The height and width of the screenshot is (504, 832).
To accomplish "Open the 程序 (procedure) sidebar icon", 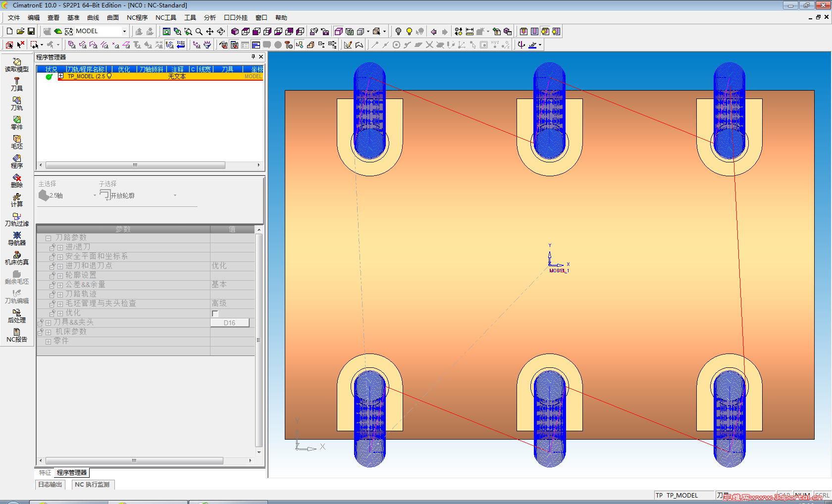I will click(x=17, y=161).
